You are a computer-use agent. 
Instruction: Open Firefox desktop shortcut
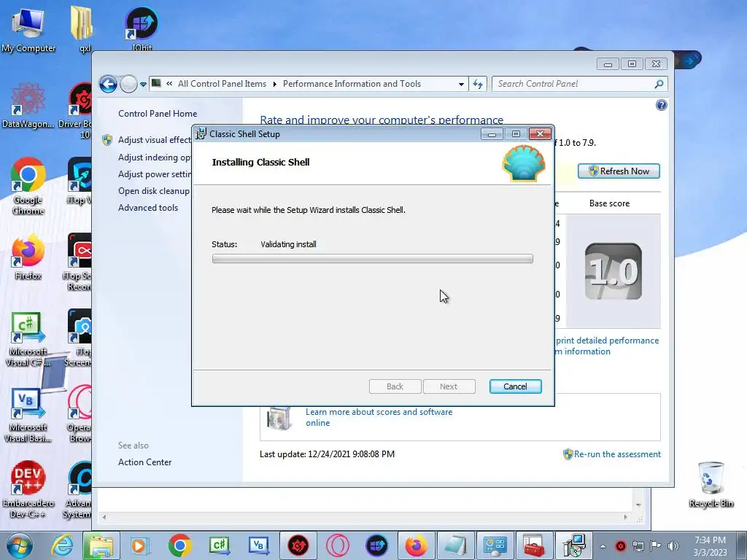[x=28, y=257]
